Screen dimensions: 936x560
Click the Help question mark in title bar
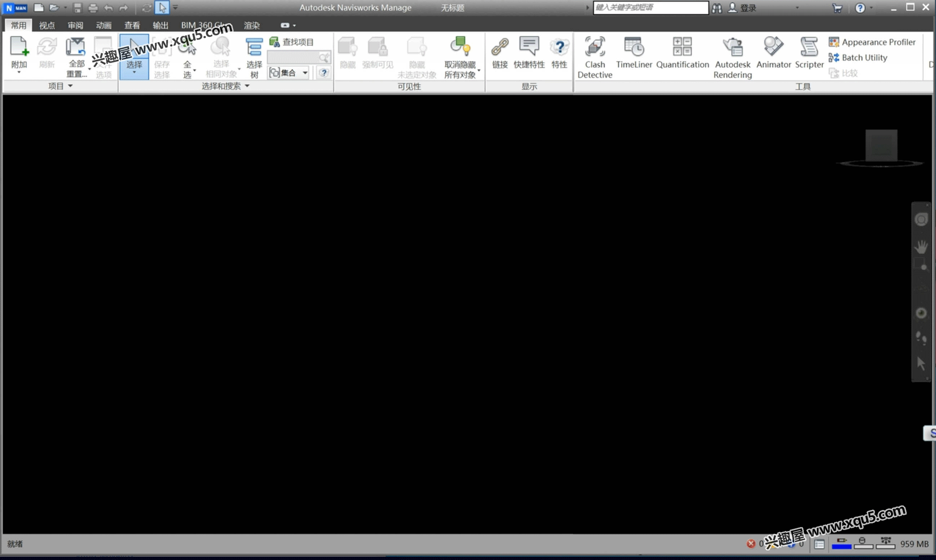coord(860,8)
